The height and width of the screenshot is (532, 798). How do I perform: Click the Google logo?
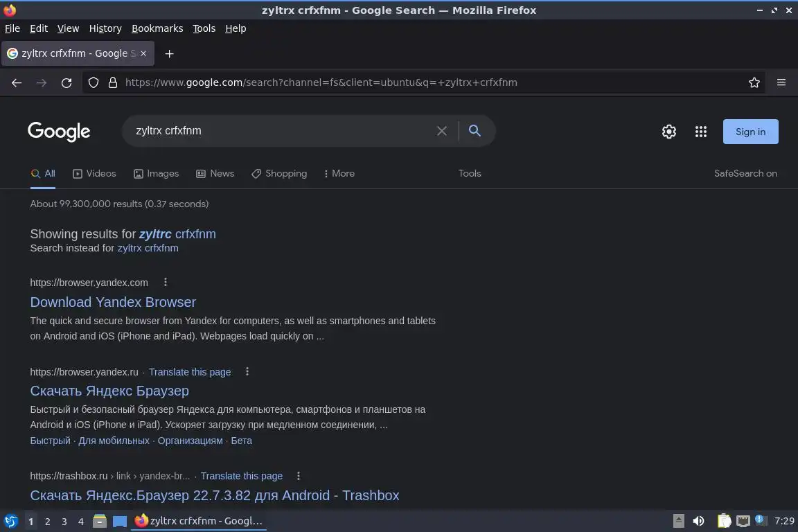point(59,132)
